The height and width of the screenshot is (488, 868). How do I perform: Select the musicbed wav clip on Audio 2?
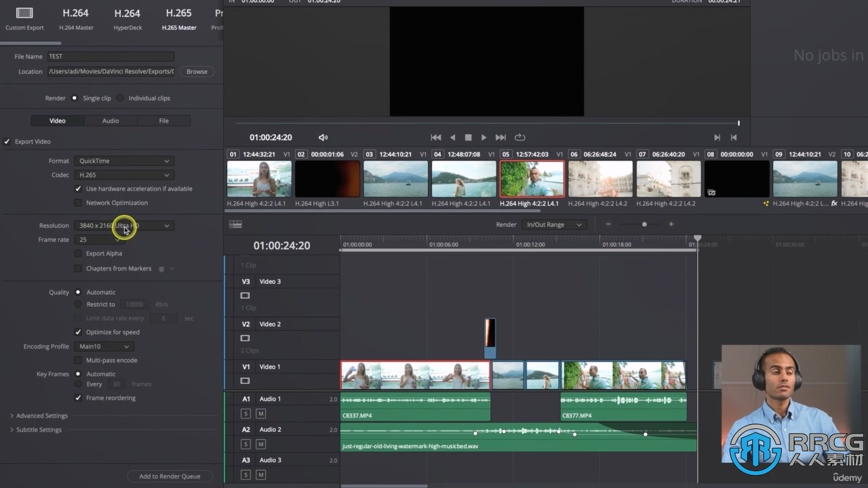tap(518, 437)
